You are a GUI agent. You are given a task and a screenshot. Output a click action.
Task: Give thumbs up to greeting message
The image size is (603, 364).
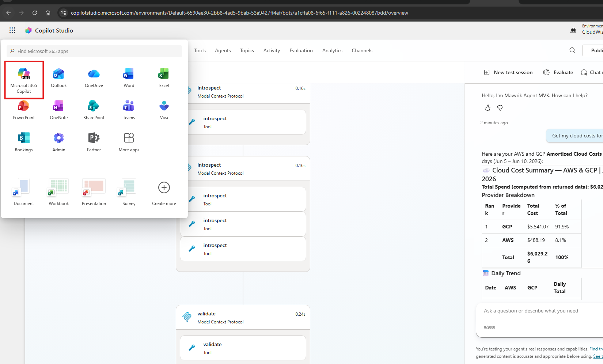click(488, 108)
